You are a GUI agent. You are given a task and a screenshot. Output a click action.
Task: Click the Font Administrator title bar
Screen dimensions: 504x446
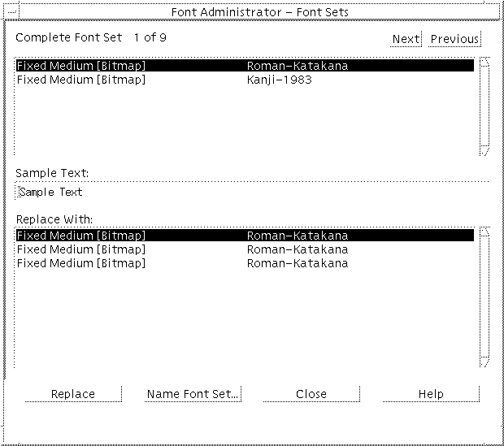coord(260,11)
